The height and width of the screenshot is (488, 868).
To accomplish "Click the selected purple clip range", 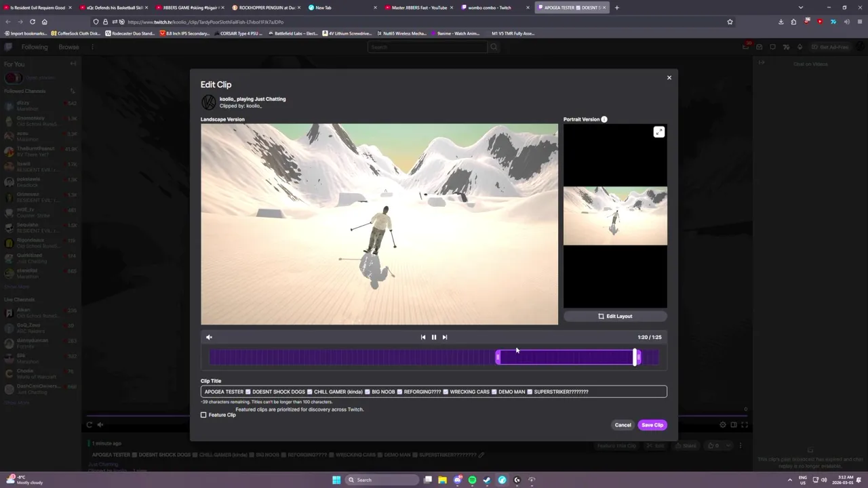I will coord(567,357).
